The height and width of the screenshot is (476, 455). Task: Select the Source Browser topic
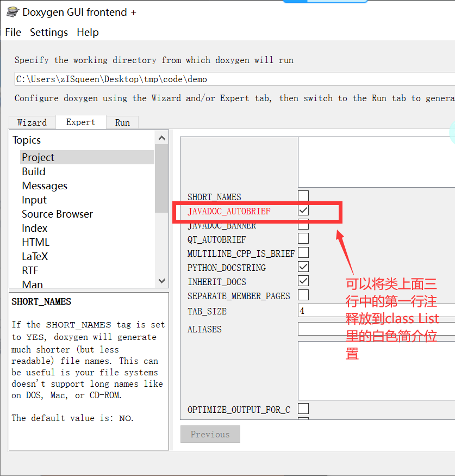(x=57, y=214)
